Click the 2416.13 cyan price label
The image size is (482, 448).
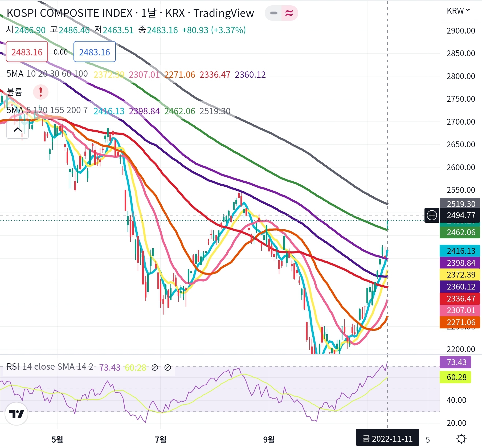click(x=460, y=251)
